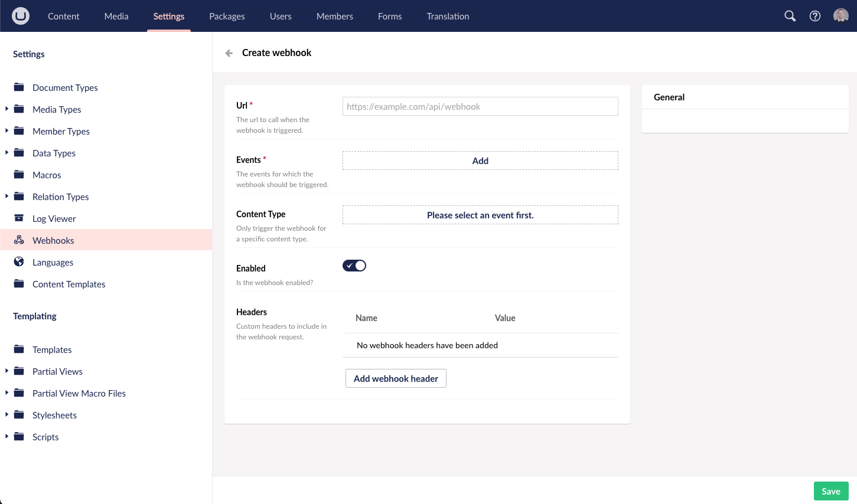Screen dimensions: 857x504
Task: Click Add webhook header
Action: 396,378
